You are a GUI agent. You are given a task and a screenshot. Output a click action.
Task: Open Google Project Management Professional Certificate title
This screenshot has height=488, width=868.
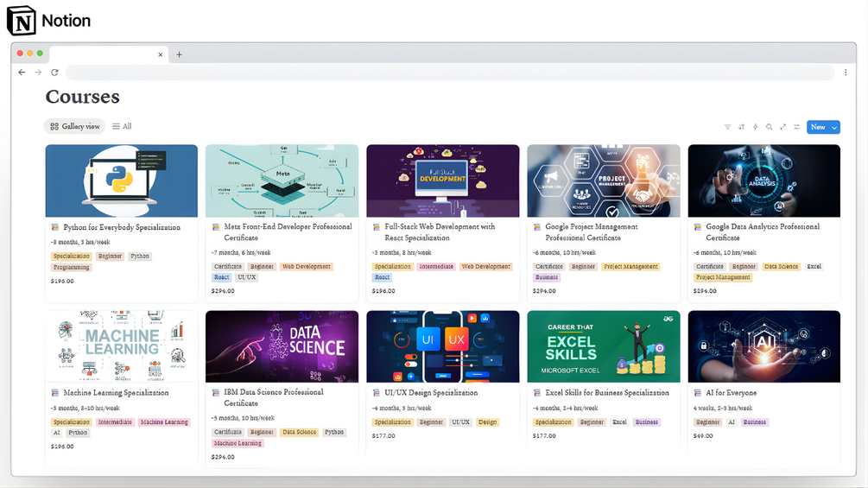click(592, 231)
